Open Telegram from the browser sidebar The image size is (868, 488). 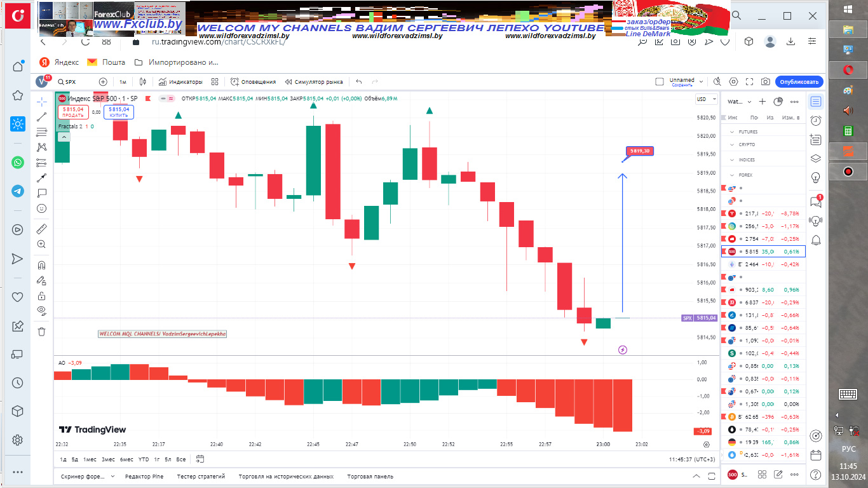tap(18, 191)
